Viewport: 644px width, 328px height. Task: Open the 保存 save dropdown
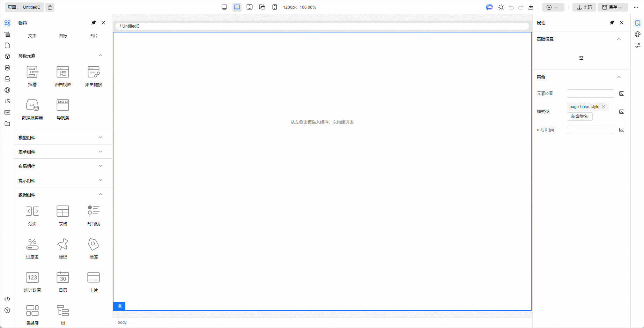613,7
